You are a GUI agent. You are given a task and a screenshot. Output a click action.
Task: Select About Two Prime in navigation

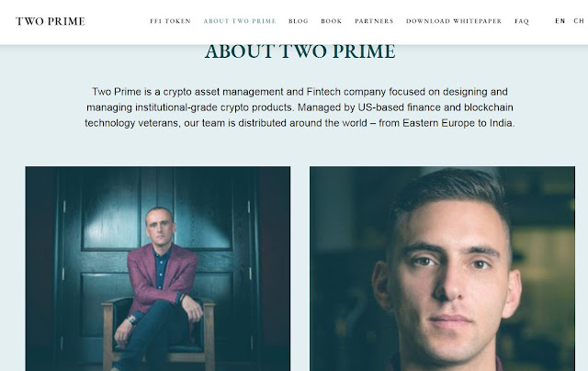[x=240, y=21]
